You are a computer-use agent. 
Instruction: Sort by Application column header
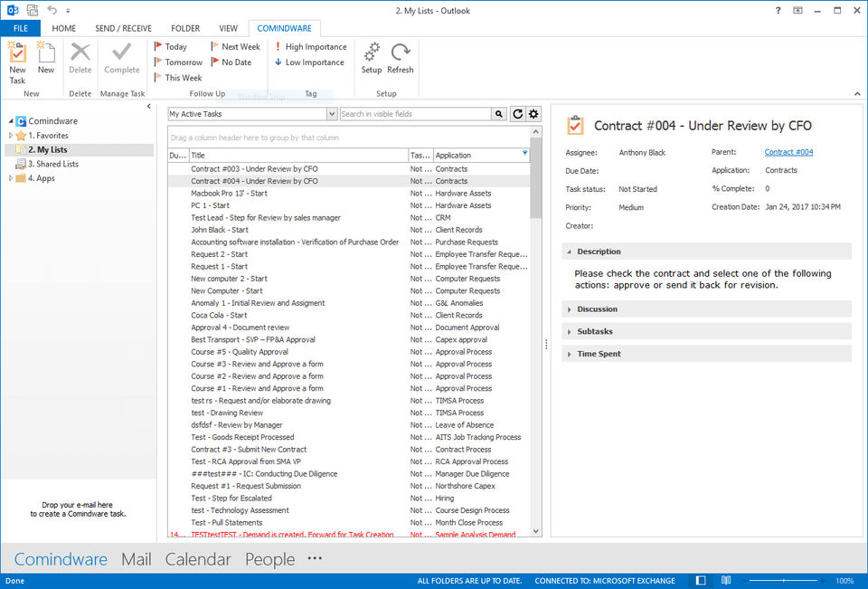(481, 155)
